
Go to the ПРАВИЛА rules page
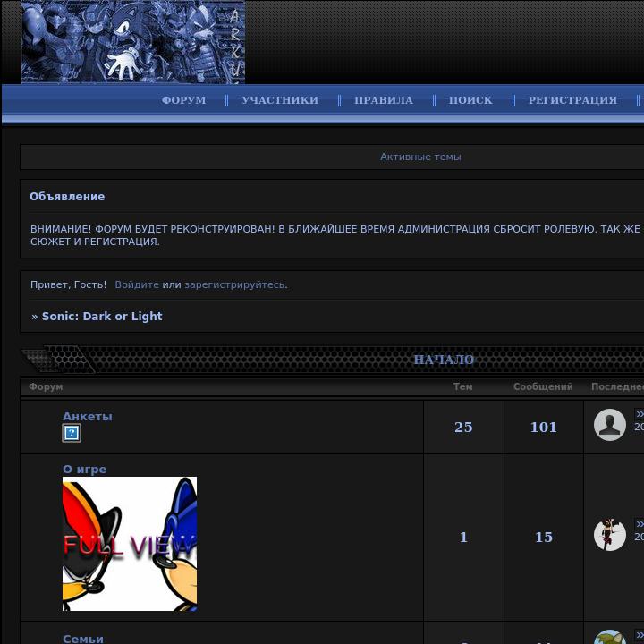(x=384, y=100)
